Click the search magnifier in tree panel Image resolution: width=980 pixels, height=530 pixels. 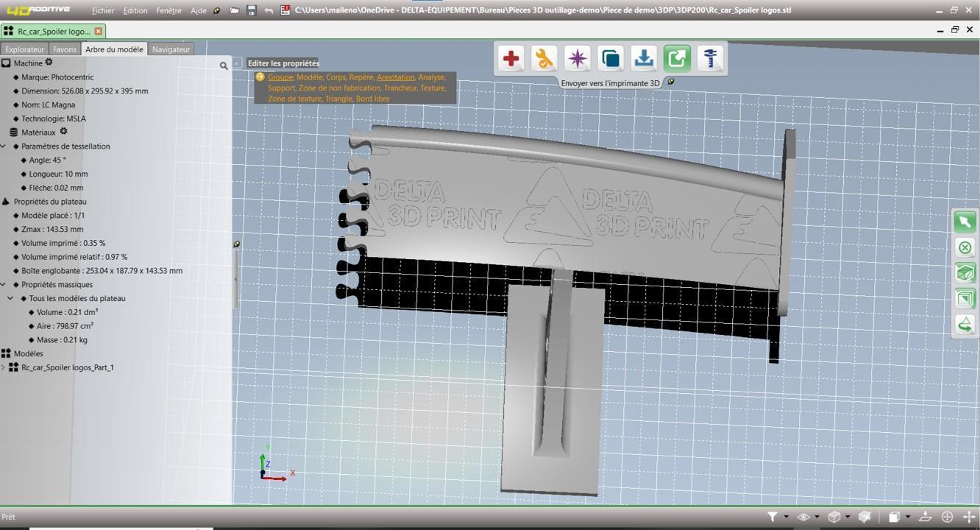[x=224, y=66]
